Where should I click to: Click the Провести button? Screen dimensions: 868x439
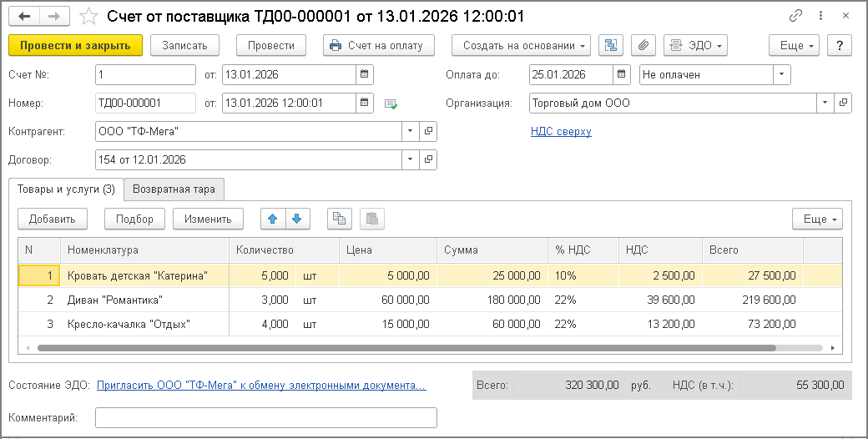tap(270, 45)
